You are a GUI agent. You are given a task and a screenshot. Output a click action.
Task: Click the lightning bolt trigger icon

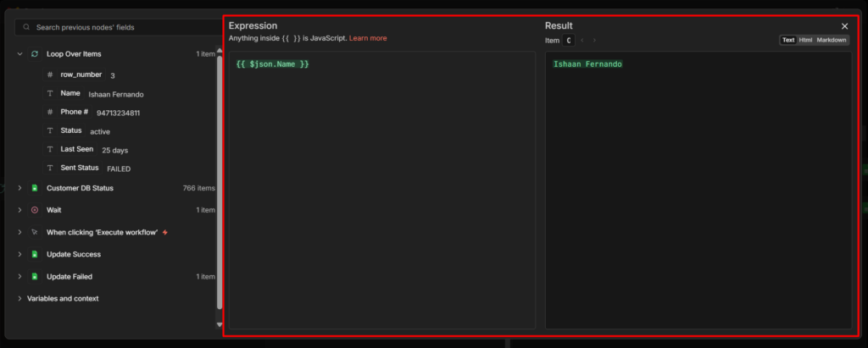tap(165, 232)
